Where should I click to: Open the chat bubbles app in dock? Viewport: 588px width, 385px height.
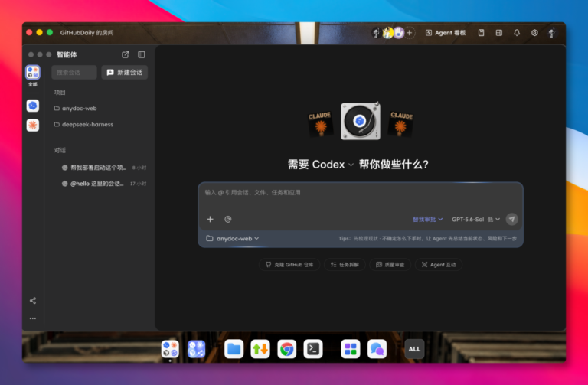[377, 349]
